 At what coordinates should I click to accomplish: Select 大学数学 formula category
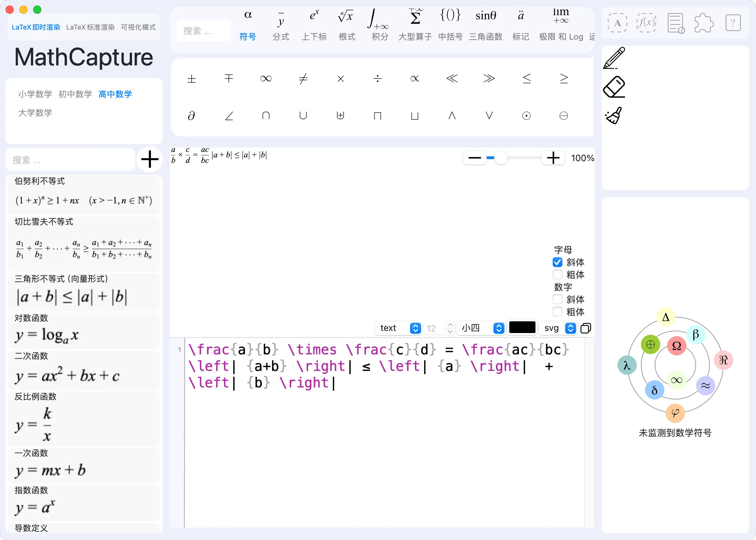point(35,113)
